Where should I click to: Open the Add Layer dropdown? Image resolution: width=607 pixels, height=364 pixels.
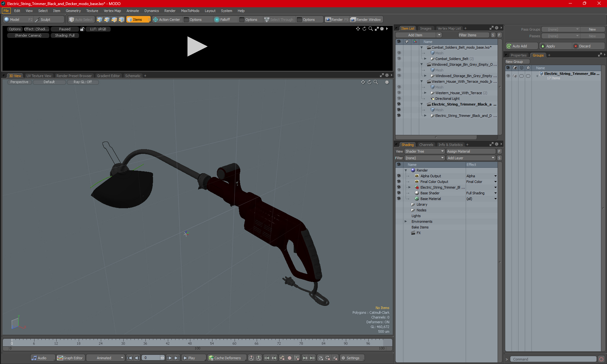471,158
